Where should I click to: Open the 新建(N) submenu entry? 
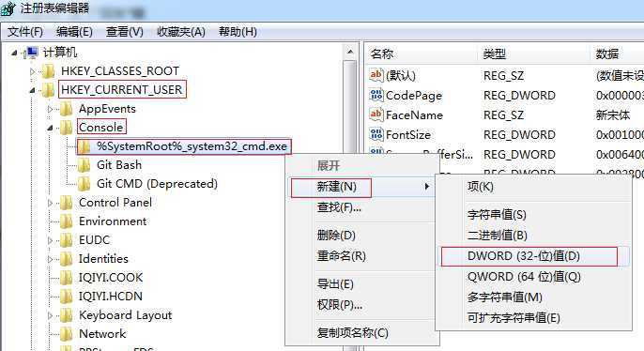[362, 187]
